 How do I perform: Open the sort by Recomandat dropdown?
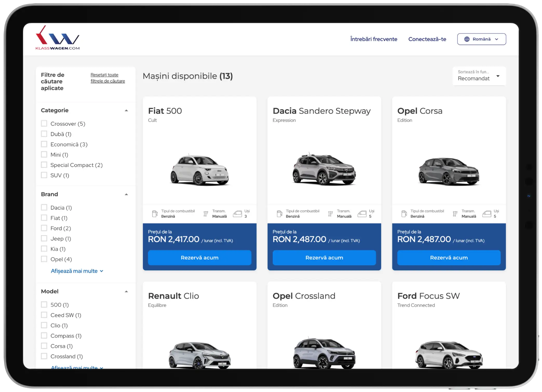click(479, 76)
